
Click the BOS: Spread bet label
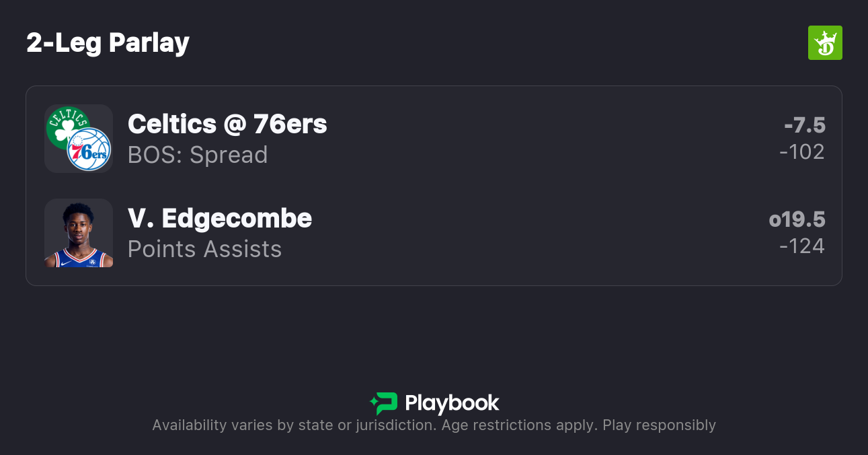click(198, 155)
